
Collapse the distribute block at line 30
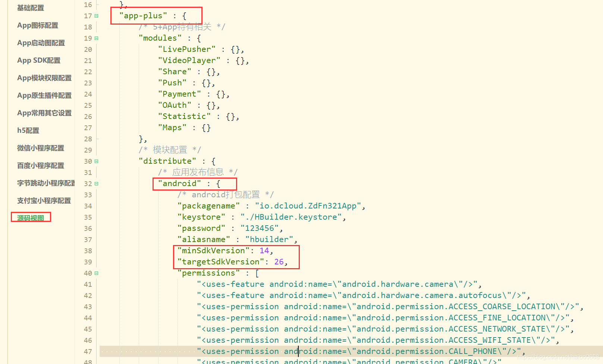click(97, 161)
